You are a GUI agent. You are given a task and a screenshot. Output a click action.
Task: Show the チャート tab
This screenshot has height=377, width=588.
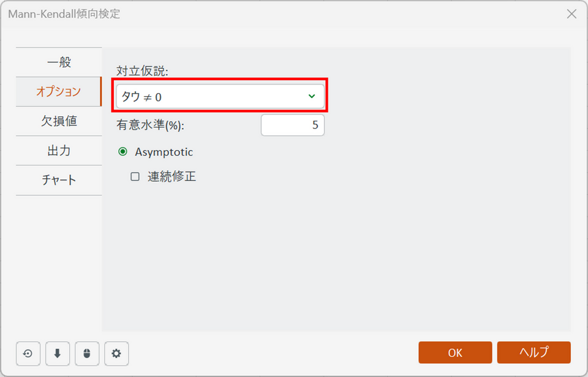pyautogui.click(x=59, y=181)
